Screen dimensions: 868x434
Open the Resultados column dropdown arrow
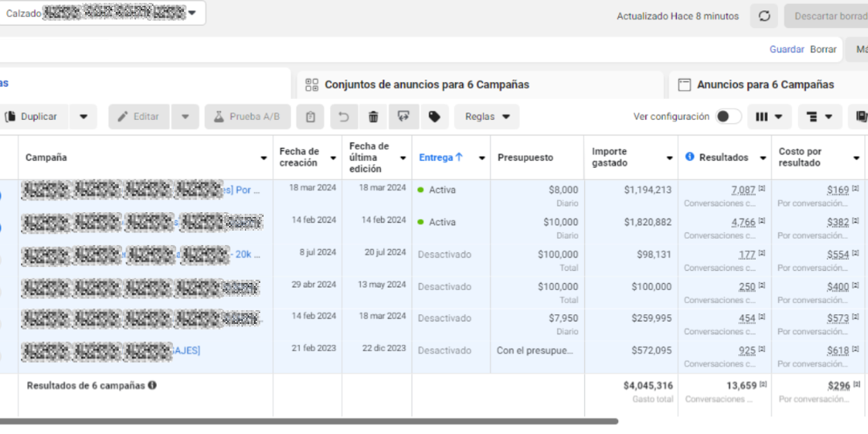pos(763,158)
